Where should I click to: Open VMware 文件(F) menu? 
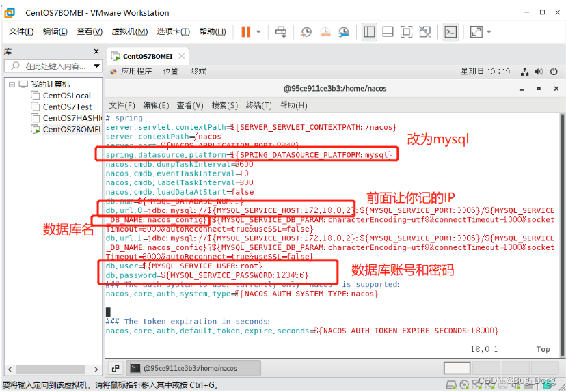(x=21, y=31)
